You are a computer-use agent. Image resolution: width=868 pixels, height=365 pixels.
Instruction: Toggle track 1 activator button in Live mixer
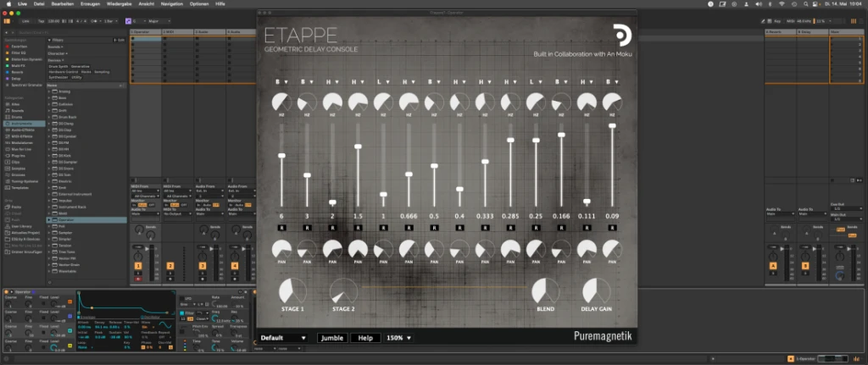tap(138, 266)
